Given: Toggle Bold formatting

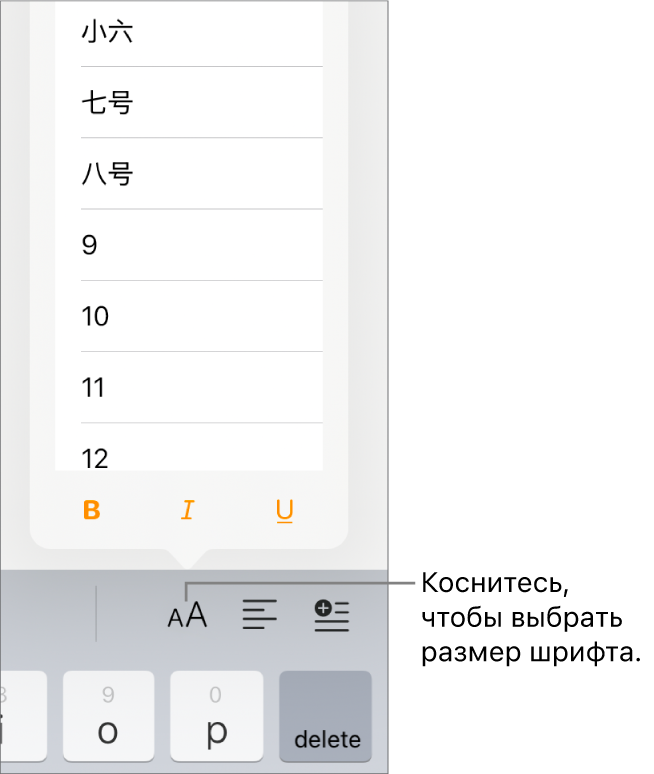Looking at the screenshot, I should point(92,510).
